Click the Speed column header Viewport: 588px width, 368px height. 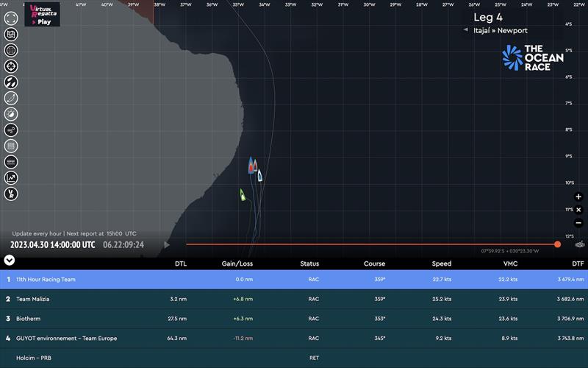442,263
